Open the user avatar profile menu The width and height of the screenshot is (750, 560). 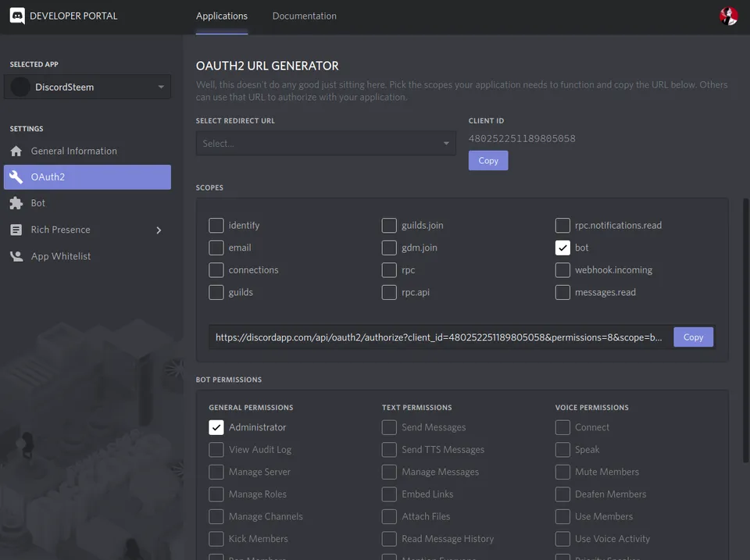(x=728, y=16)
